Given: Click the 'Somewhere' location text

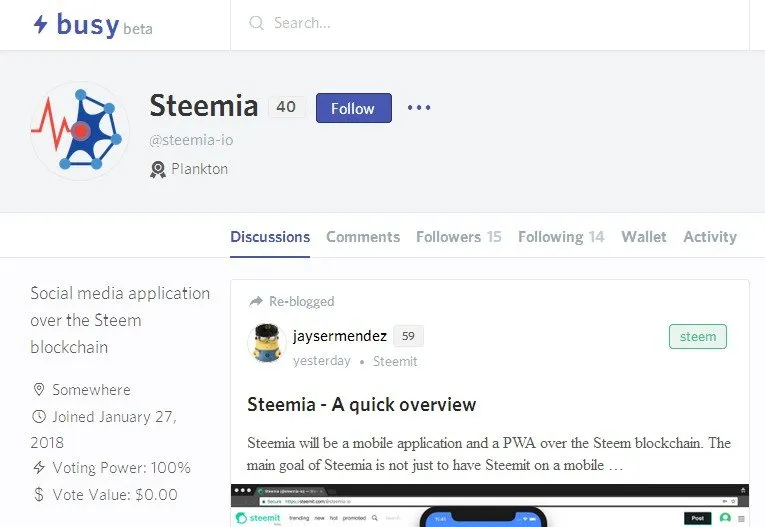Looking at the screenshot, I should (91, 390).
